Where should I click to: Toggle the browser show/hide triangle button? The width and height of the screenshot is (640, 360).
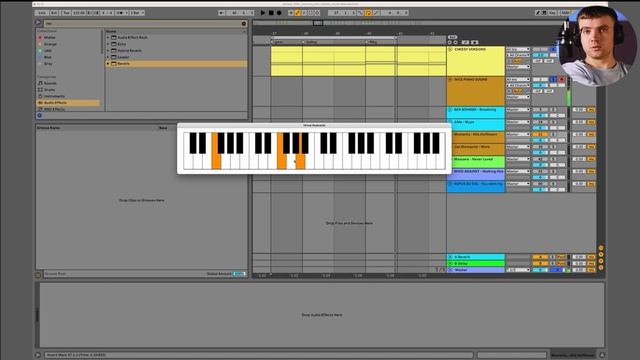pos(38,23)
